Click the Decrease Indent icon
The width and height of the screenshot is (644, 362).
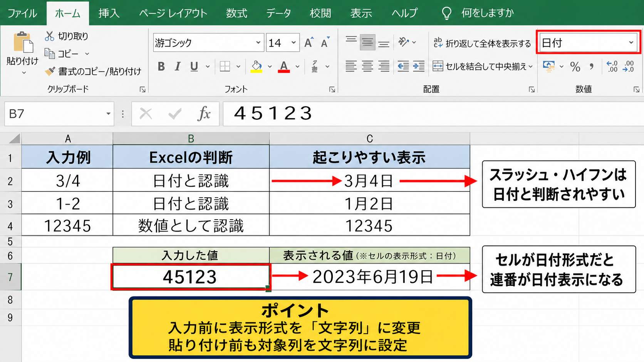point(403,66)
